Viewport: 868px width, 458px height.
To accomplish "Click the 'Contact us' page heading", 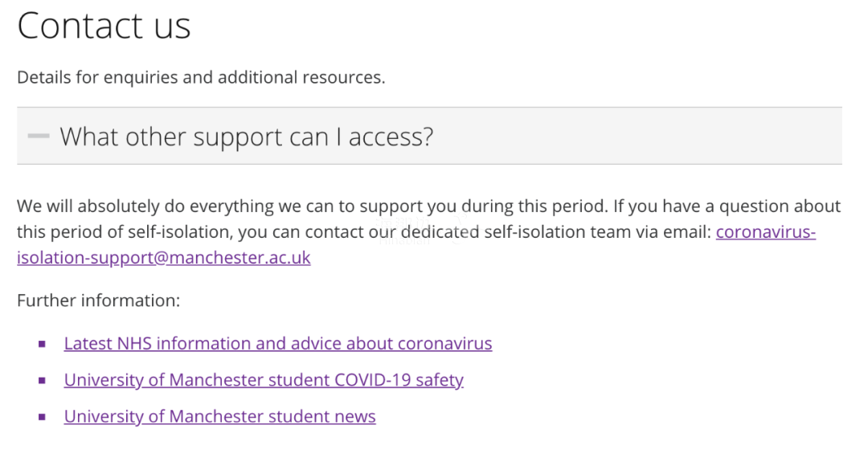I will tap(104, 26).
